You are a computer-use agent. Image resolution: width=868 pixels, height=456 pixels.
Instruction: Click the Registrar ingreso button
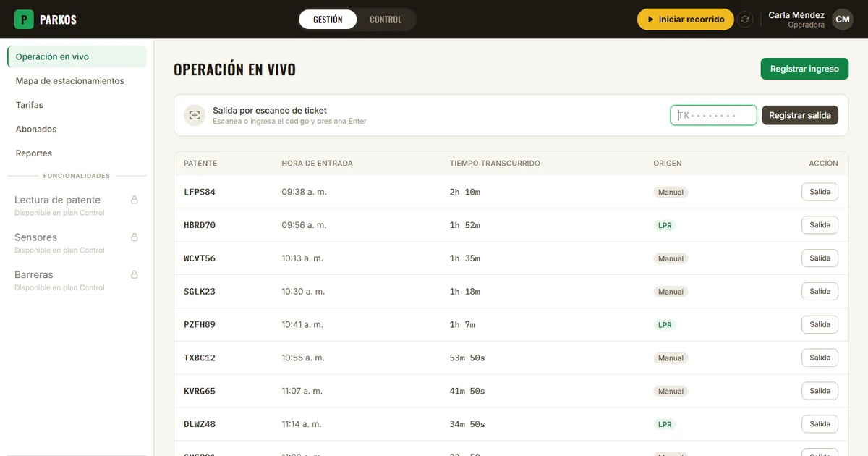(x=804, y=69)
